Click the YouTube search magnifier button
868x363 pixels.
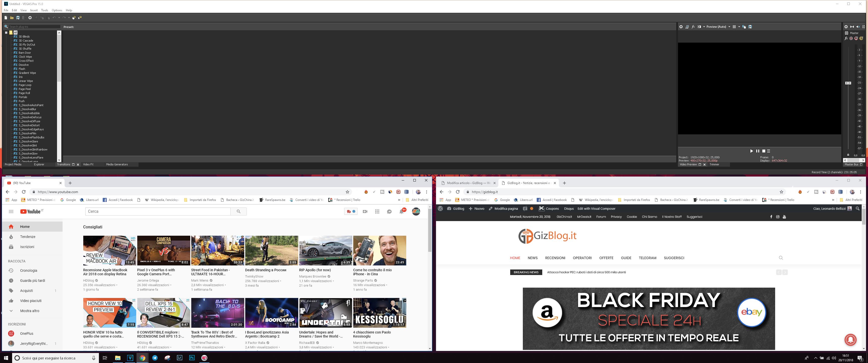238,211
